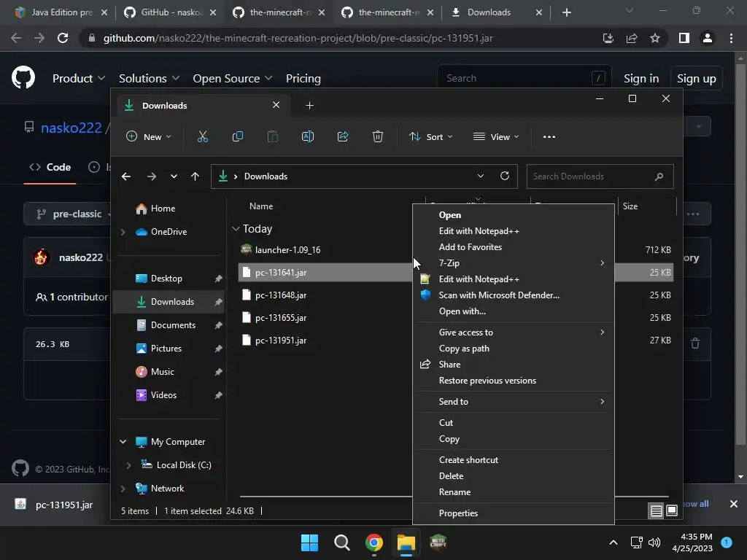Close the Chrome downloads shelf
This screenshot has width=747, height=560.
pyautogui.click(x=734, y=504)
